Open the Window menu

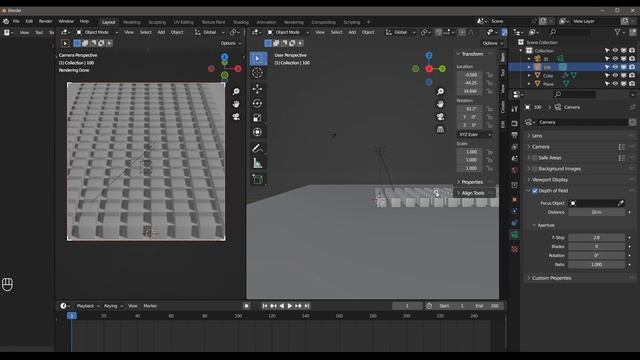66,21
